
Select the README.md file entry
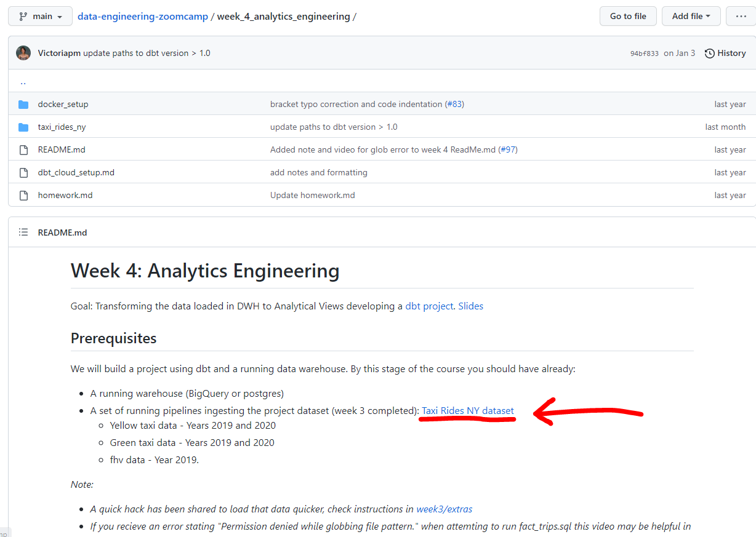click(x=62, y=149)
